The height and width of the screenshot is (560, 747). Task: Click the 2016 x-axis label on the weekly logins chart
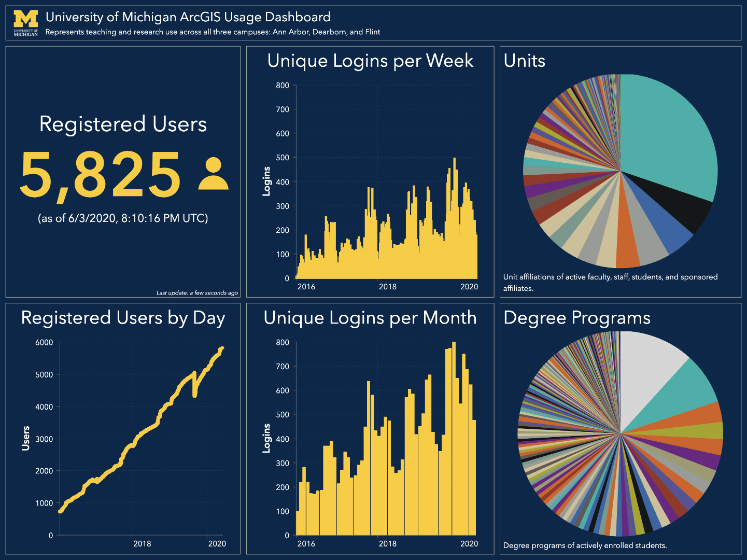(306, 287)
